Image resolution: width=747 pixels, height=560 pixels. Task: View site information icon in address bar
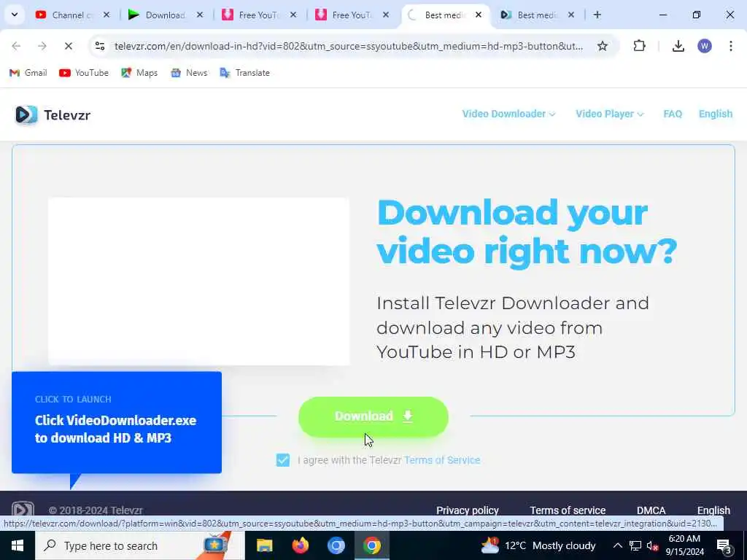tap(99, 46)
